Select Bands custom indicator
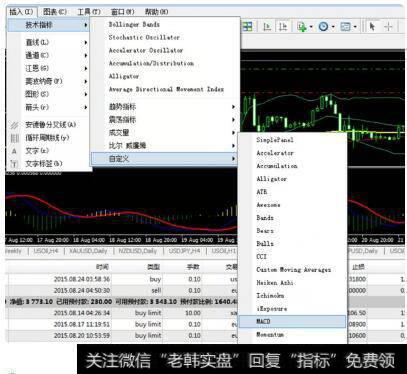The width and height of the screenshot is (407, 374). click(292, 218)
